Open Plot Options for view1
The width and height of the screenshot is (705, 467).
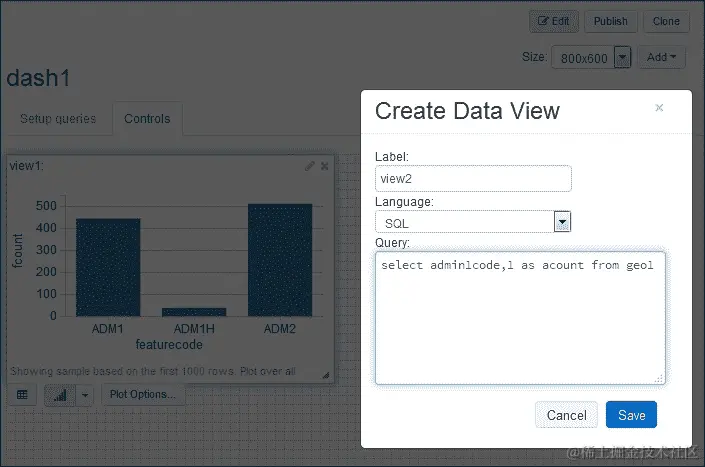click(143, 394)
